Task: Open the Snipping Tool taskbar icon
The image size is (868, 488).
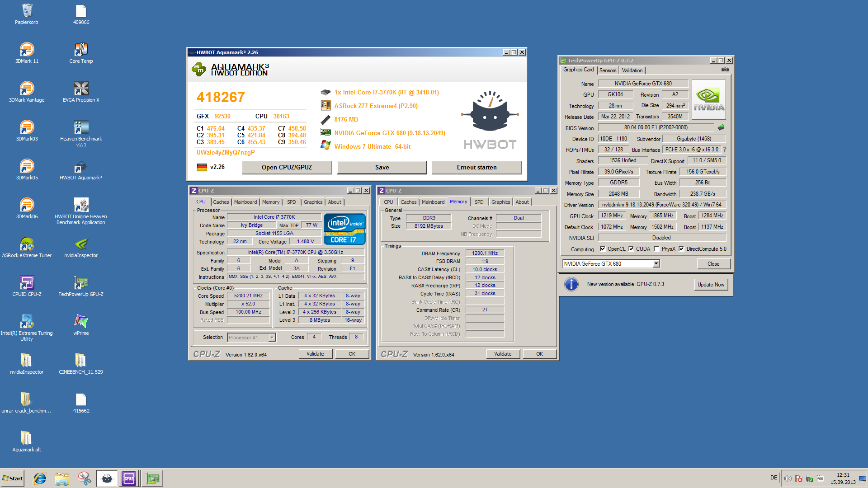Action: pyautogui.click(x=84, y=479)
